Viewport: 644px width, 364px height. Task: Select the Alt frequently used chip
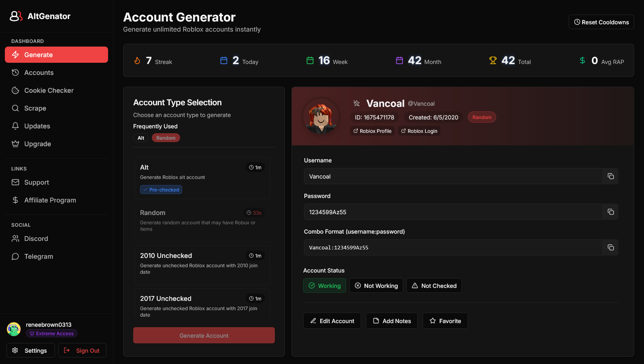coord(141,138)
